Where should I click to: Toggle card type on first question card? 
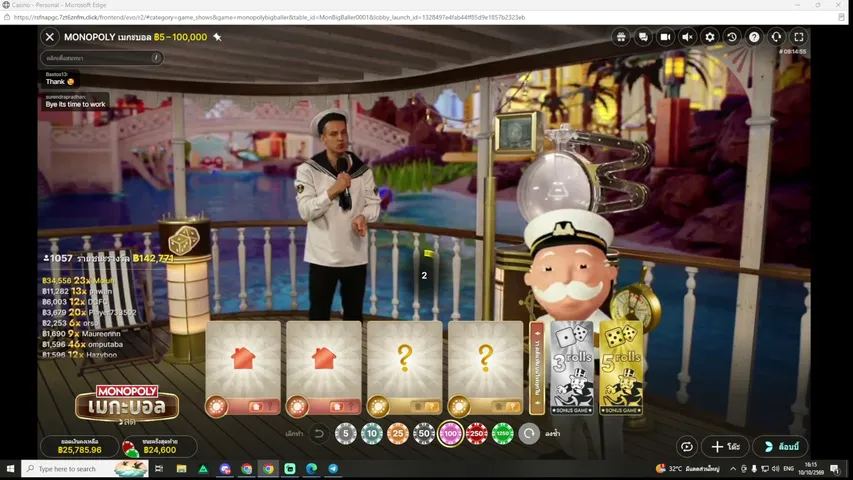pos(424,407)
